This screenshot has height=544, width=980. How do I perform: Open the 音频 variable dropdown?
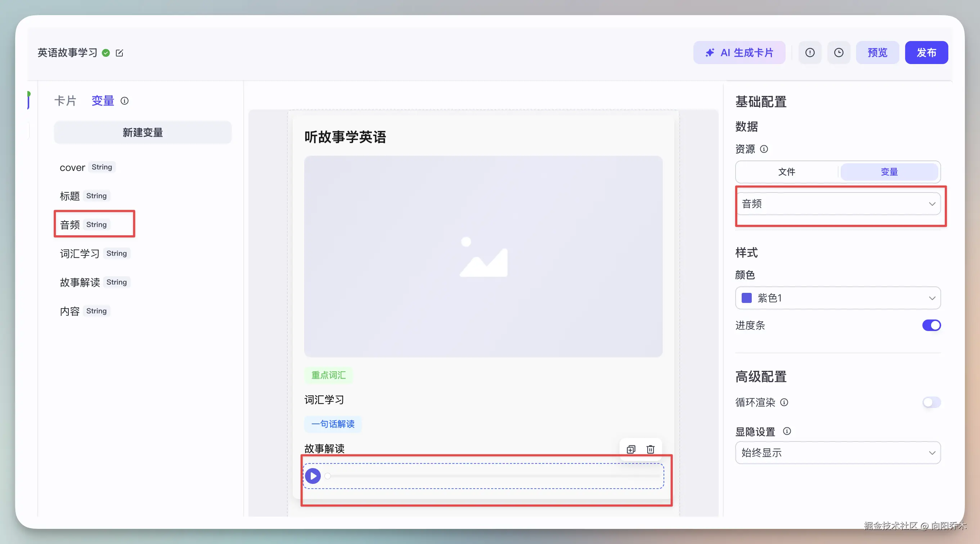(x=838, y=204)
